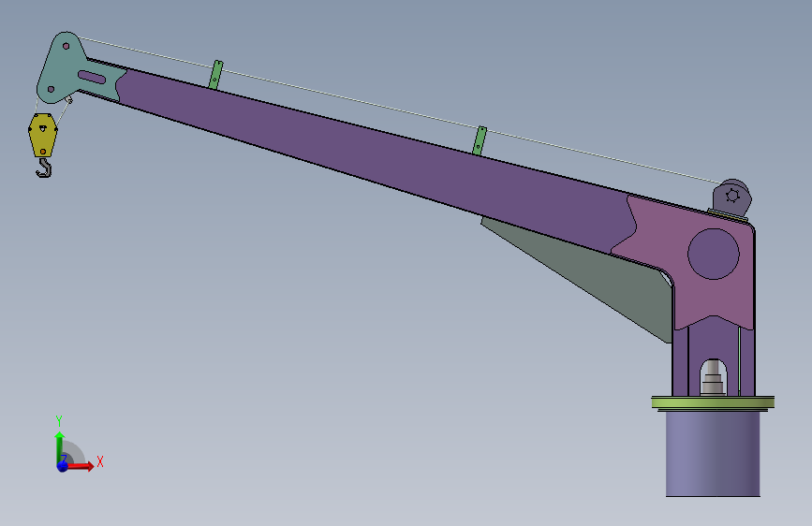Select the cylindrical pedestal base
Screen dimensions: 812x526
point(713,454)
